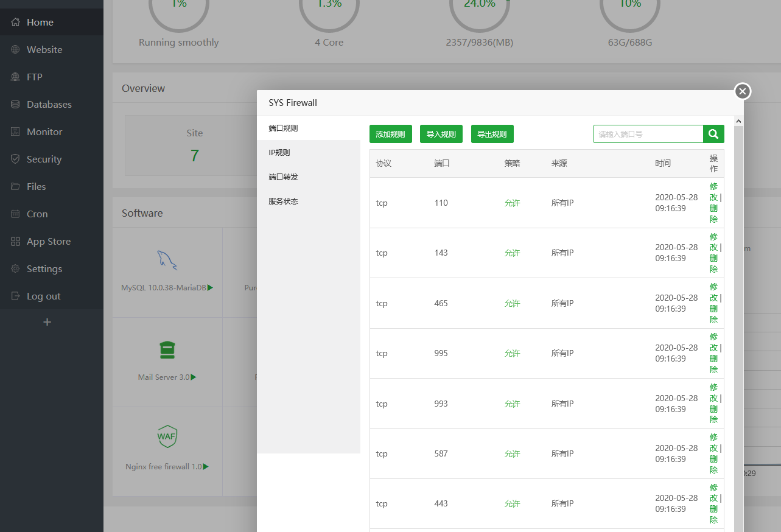Viewport: 781px width, 532px height.
Task: Click the Home house icon in sidebar
Action: pos(15,23)
